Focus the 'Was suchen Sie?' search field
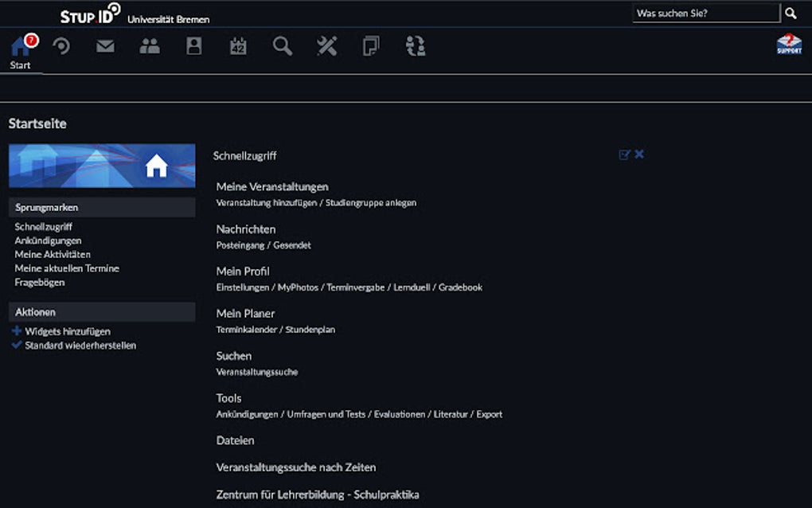 706,13
